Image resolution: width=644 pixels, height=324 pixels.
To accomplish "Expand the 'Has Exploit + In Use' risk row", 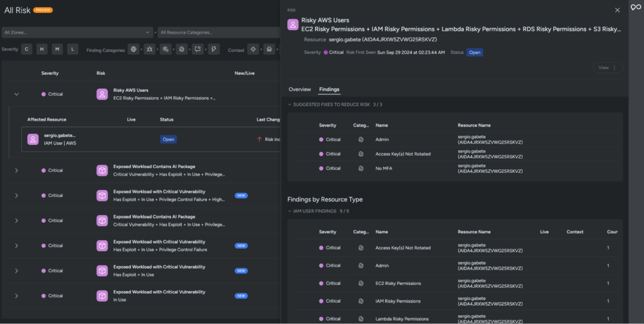I will 17,271.
